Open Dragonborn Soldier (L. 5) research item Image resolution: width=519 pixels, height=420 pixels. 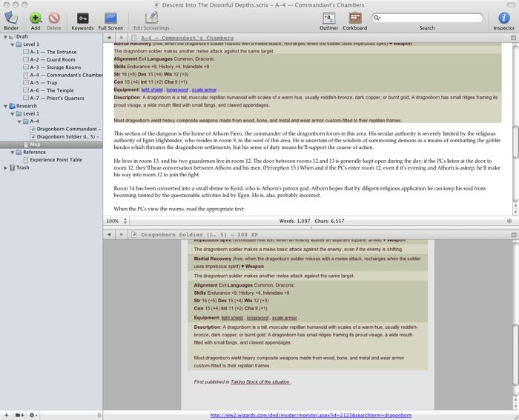pos(65,136)
